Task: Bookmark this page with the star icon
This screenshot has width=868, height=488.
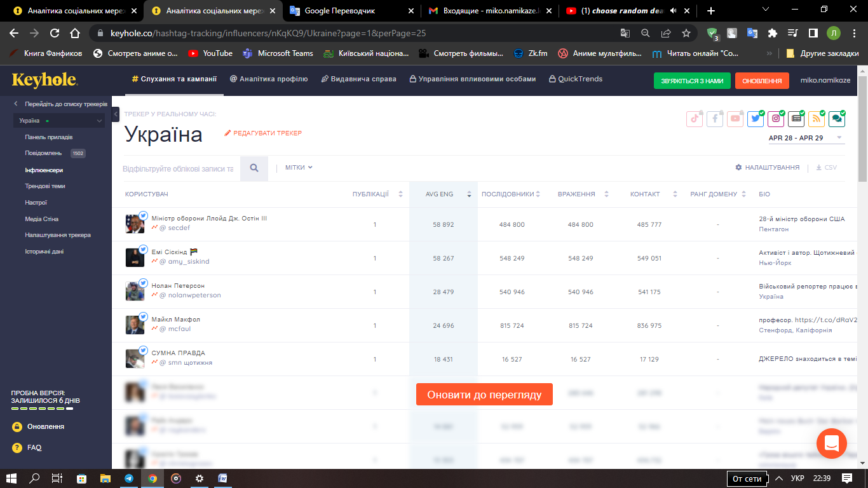Action: 686,33
